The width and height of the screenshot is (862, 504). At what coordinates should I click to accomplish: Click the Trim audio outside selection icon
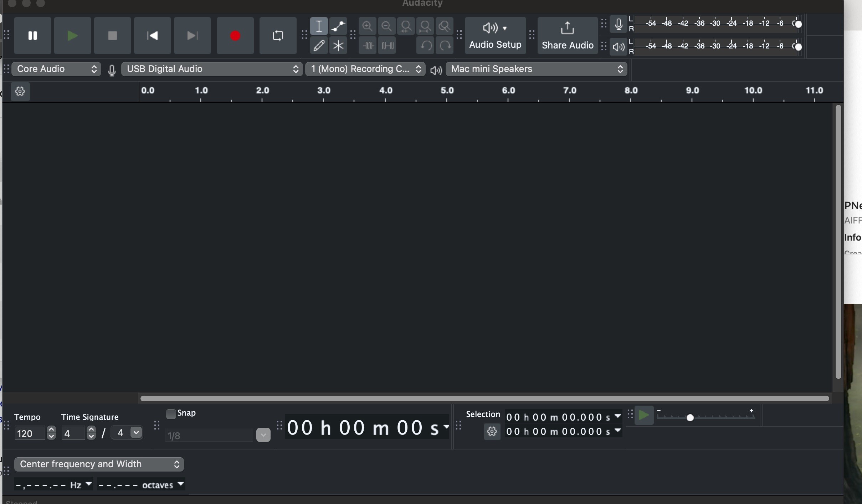pos(368,46)
